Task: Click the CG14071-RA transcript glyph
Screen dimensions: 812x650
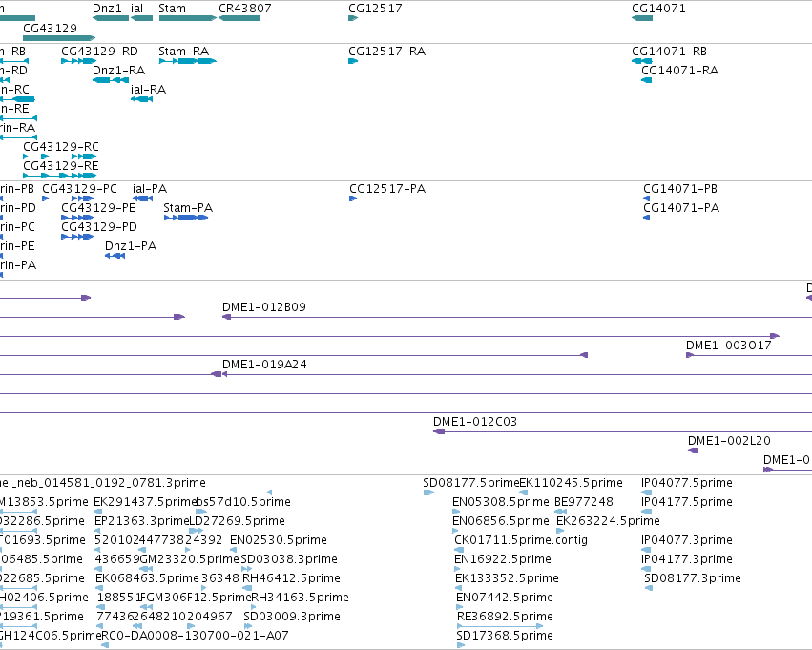Action: (646, 80)
